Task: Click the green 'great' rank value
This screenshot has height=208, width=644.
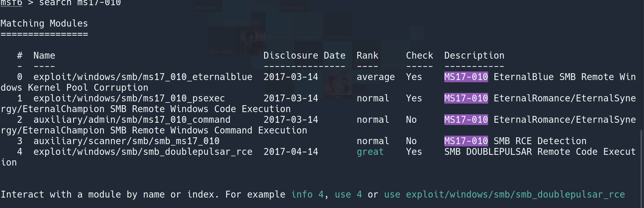Action: click(x=370, y=152)
